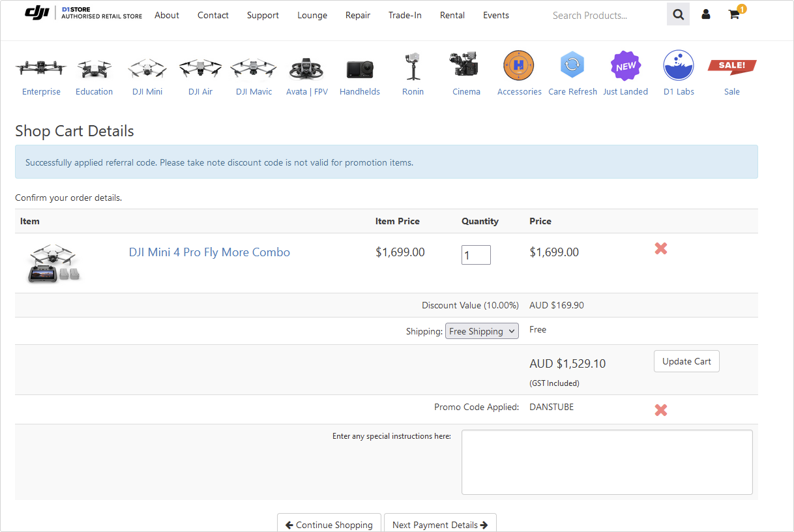
Task: Open the Repair menu item
Action: pyautogui.click(x=358, y=15)
